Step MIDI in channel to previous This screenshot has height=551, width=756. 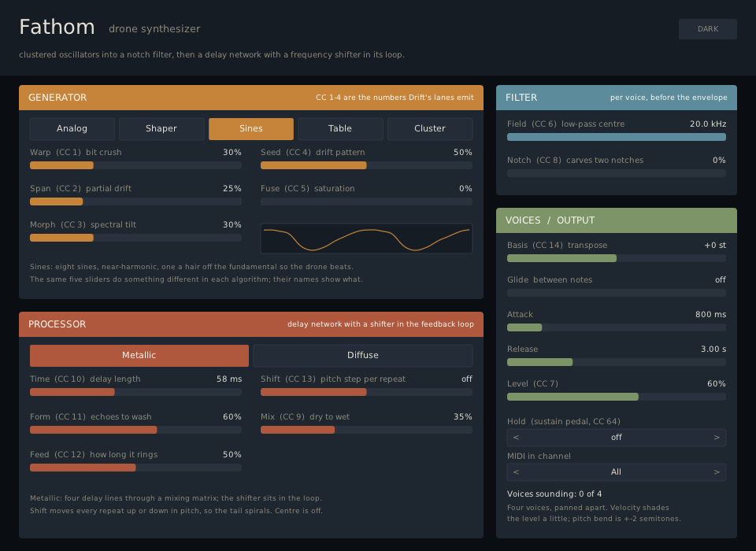516,472
